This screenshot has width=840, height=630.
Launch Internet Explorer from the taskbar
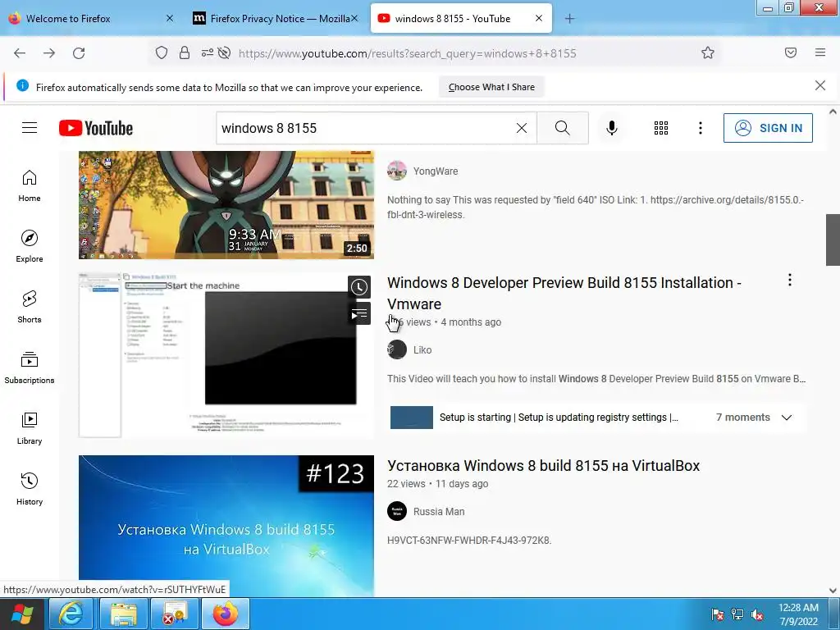(71, 614)
